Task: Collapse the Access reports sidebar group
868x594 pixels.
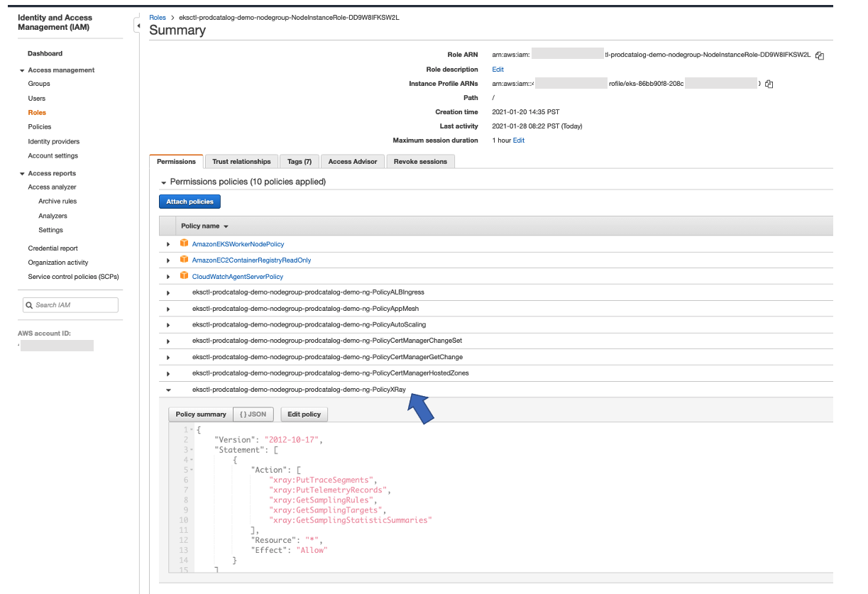Action: (22, 174)
